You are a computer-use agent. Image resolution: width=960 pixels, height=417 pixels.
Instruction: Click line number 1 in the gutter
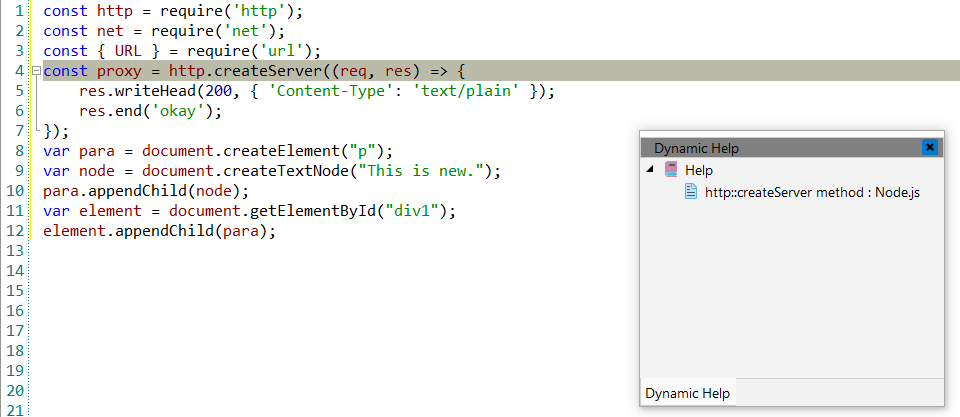(20, 11)
